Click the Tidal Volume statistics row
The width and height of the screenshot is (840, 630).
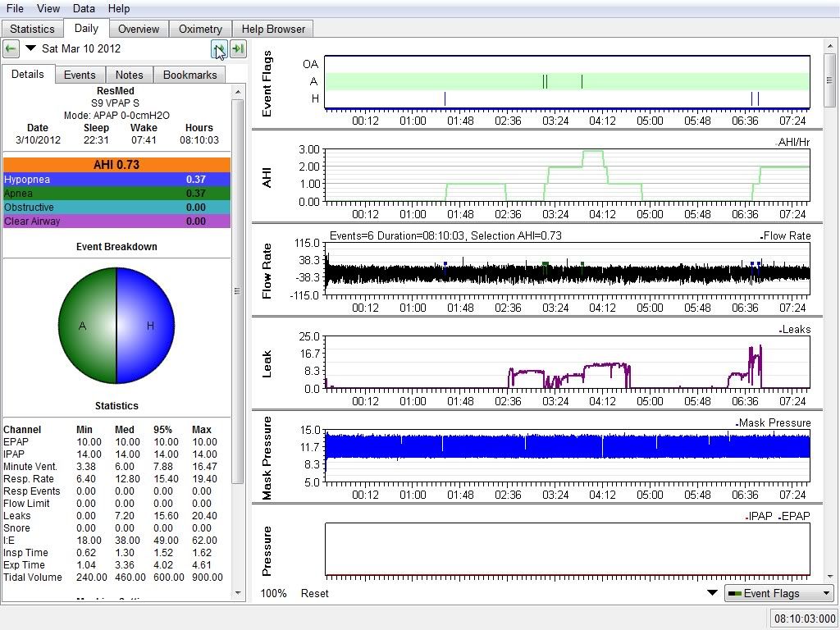tap(113, 577)
